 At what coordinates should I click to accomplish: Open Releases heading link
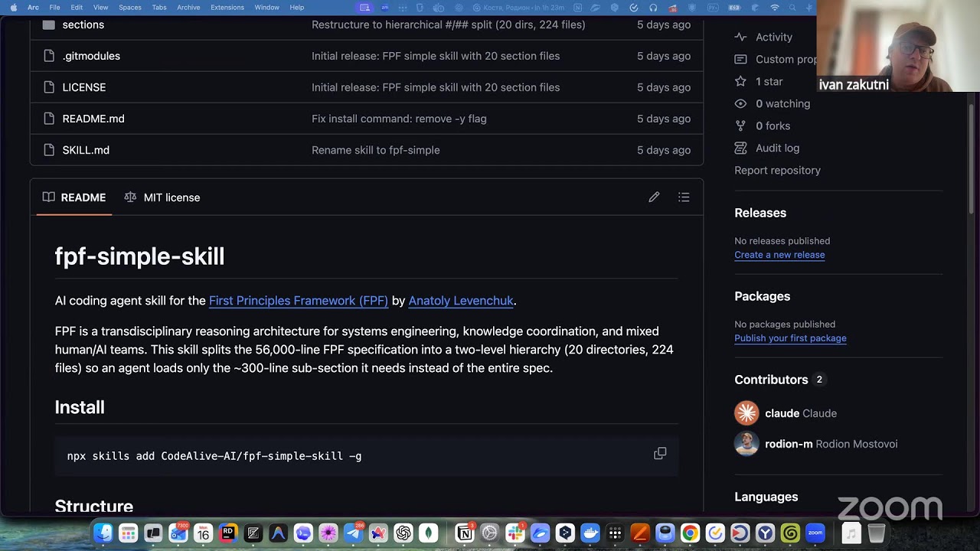point(760,213)
